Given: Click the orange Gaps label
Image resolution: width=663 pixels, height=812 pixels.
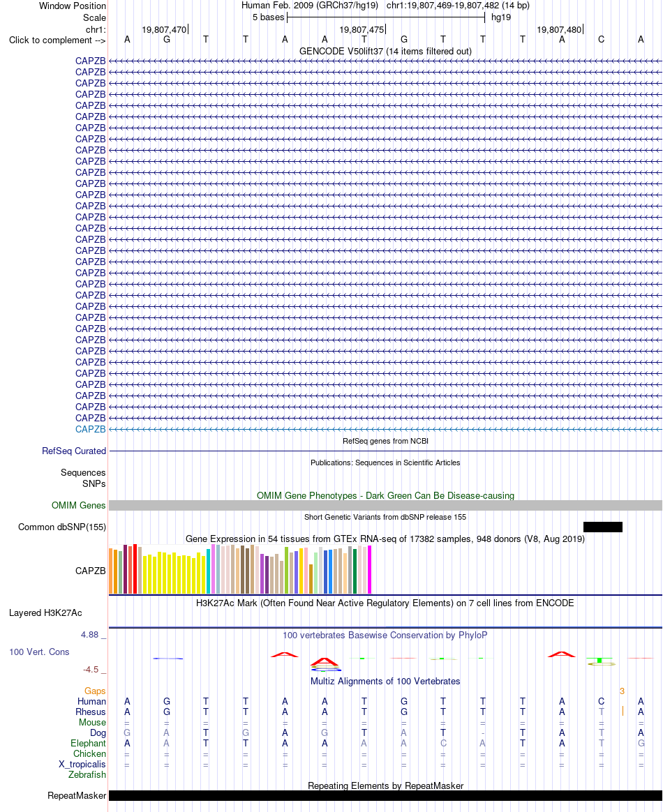Looking at the screenshot, I should [95, 691].
